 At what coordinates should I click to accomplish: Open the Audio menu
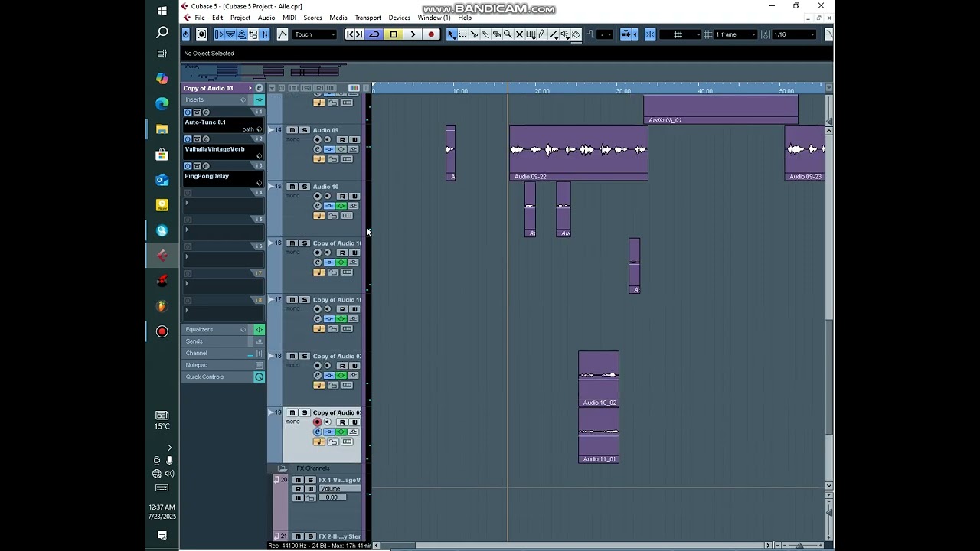click(266, 18)
